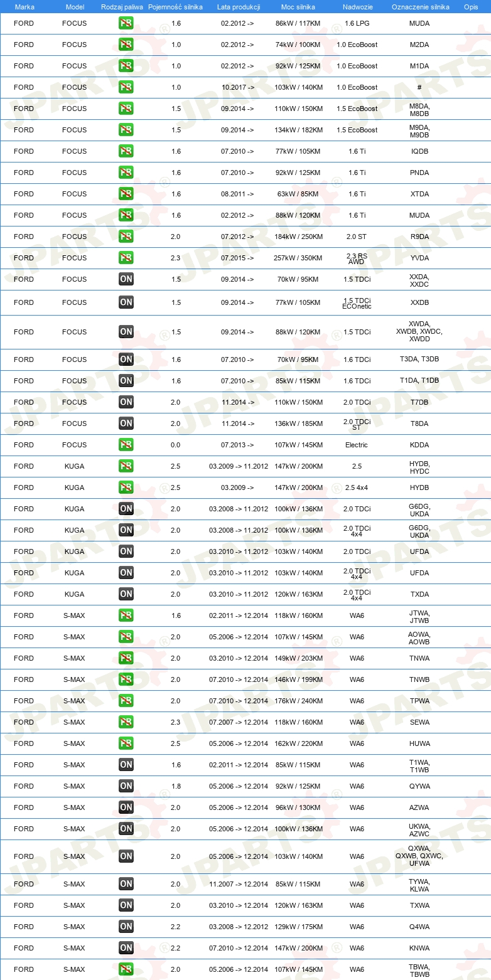The height and width of the screenshot is (980, 491).
Task: Click the Opis column header
Action: click(470, 6)
